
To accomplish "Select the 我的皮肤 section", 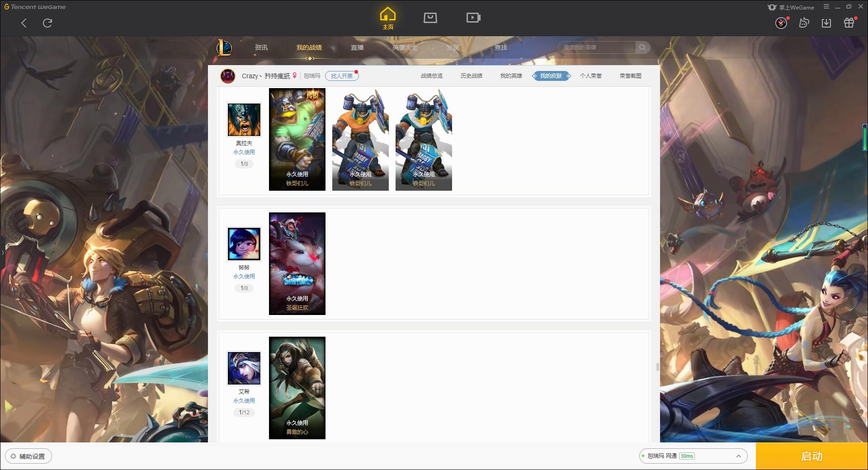I will (x=551, y=76).
